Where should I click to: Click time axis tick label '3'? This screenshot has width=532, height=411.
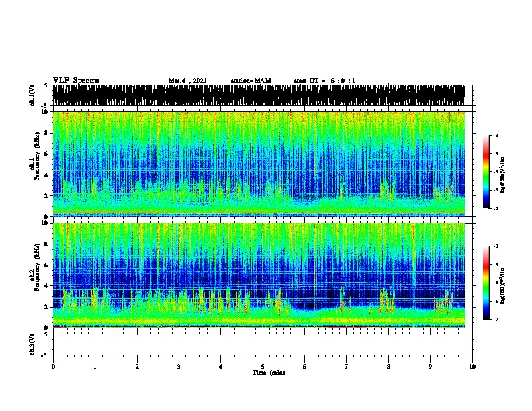(179, 367)
